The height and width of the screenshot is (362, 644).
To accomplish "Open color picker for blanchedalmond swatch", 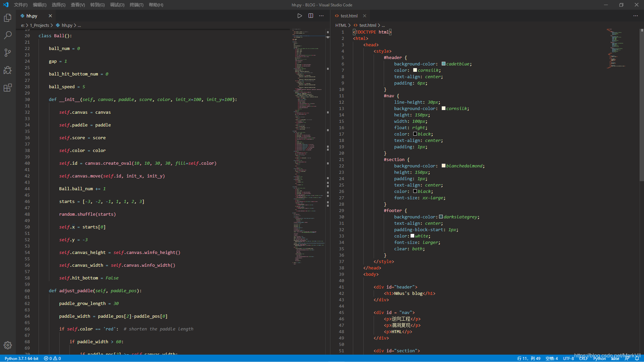I will pos(443,166).
